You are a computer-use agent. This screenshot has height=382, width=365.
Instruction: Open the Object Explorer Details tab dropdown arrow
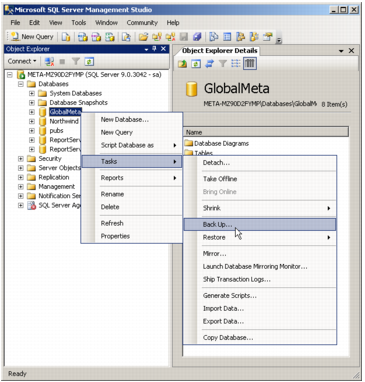click(x=341, y=51)
